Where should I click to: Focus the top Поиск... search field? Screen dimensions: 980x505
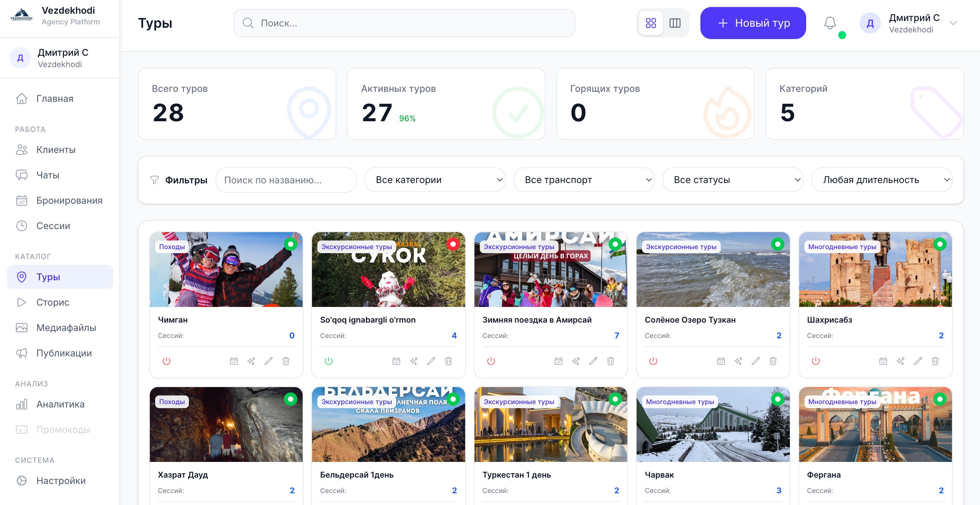click(x=404, y=23)
